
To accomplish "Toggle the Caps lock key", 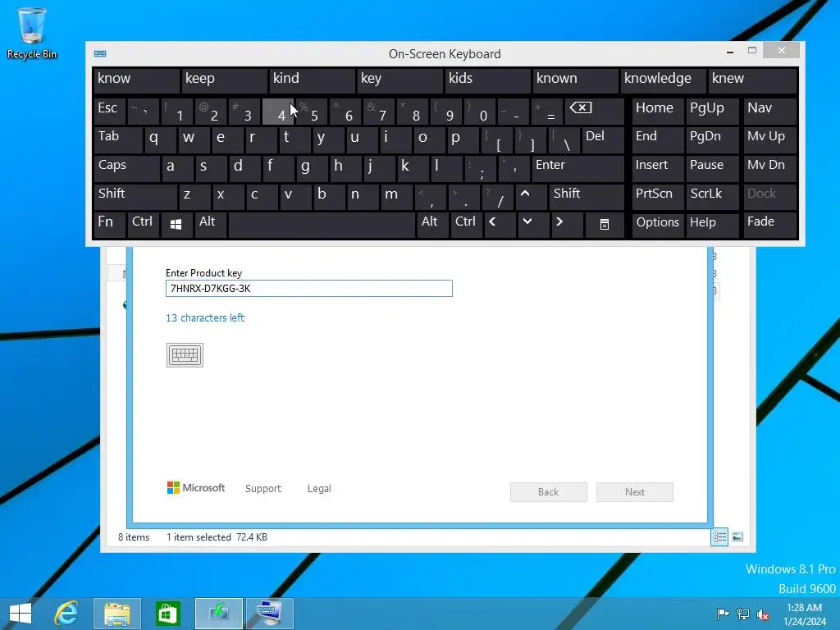I will [x=126, y=167].
